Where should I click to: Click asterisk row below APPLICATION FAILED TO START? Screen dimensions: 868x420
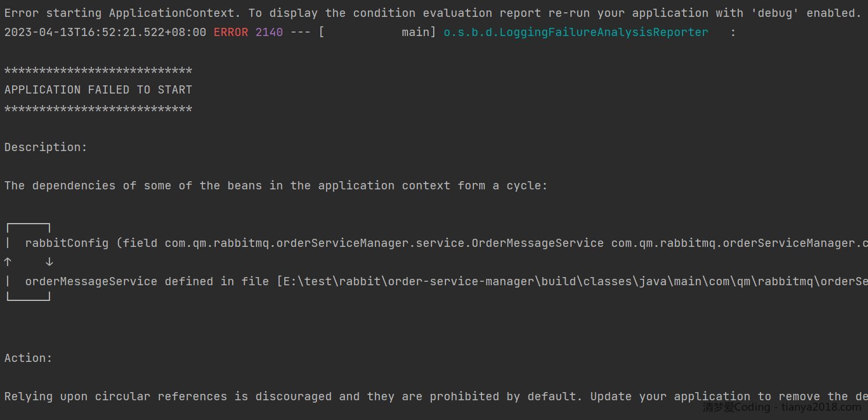tap(98, 109)
